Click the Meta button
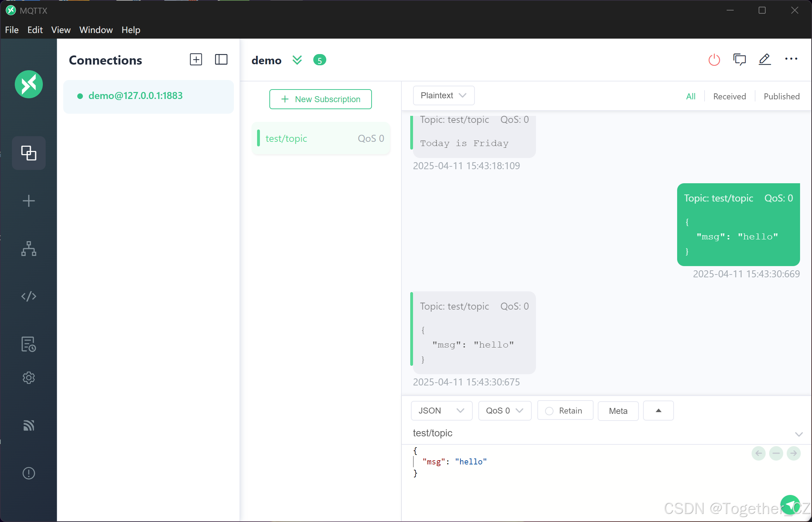The height and width of the screenshot is (522, 812). (x=618, y=411)
